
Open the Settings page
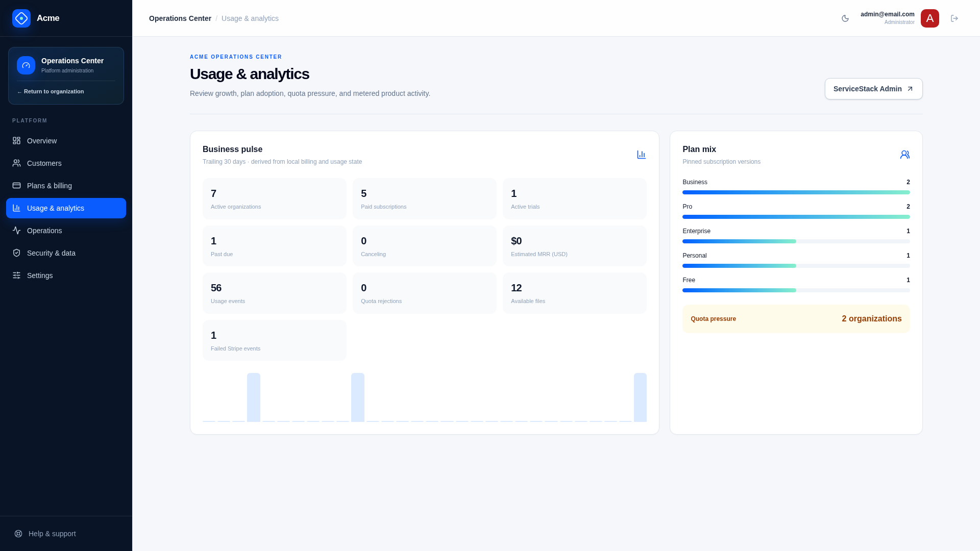(x=66, y=275)
